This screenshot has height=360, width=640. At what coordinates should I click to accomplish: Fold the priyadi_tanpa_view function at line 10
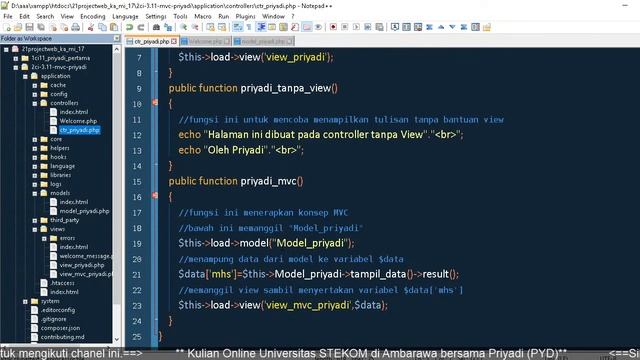pyautogui.click(x=155, y=102)
